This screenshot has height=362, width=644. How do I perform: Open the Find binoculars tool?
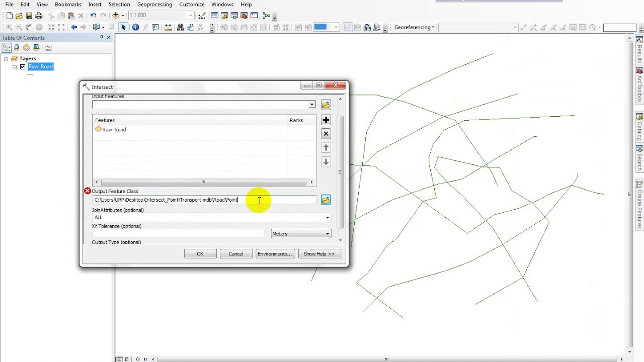(x=180, y=27)
